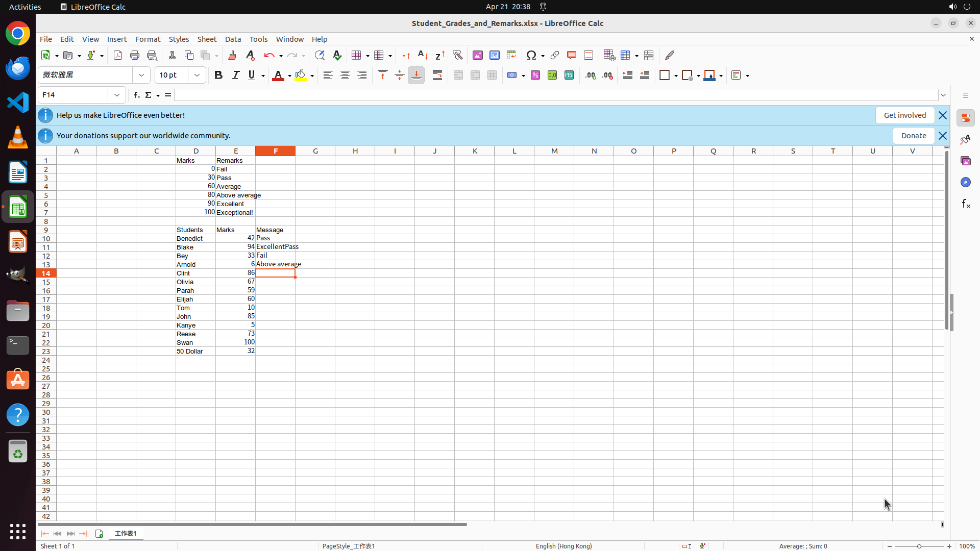Open the Functions sidebar panel
This screenshot has height=551, width=980.
tap(966, 204)
